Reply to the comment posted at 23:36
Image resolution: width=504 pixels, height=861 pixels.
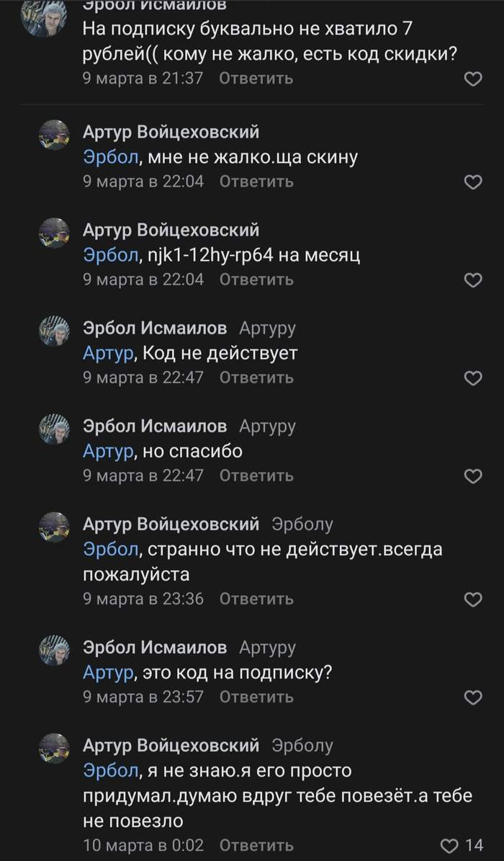(256, 599)
